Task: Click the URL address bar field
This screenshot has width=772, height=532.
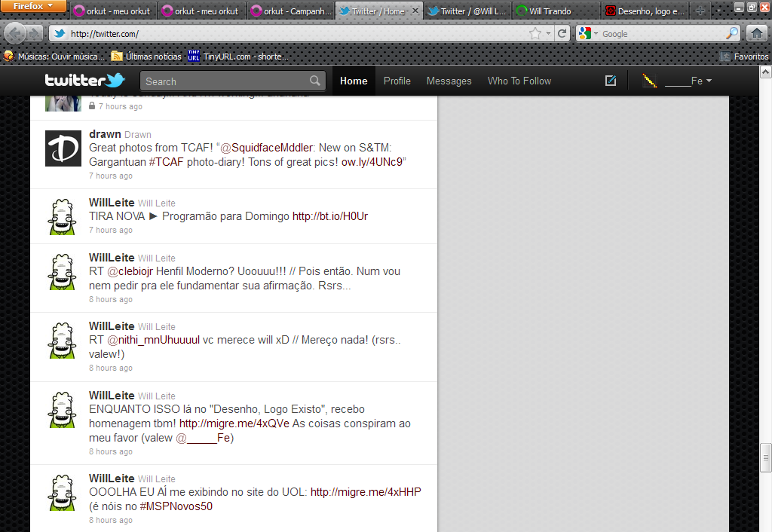Action: [x=296, y=33]
